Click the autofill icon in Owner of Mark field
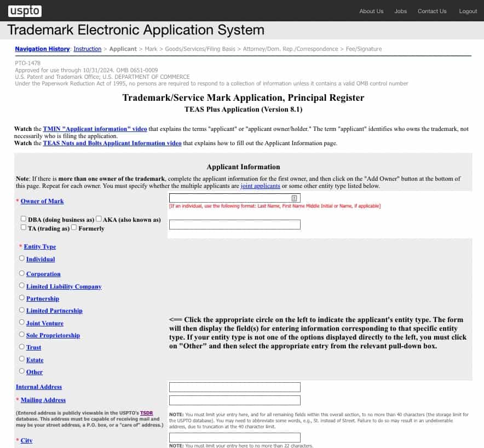This screenshot has width=484, height=448. 294,198
